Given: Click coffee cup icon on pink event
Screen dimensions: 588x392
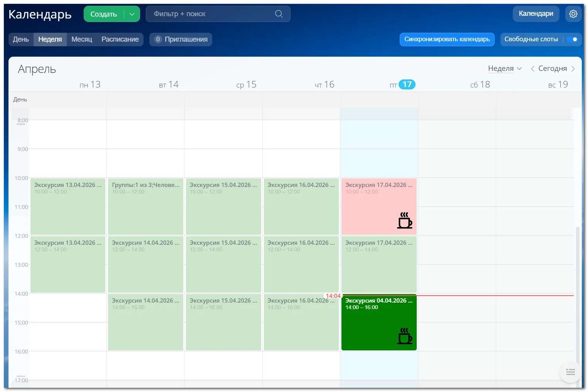Looking at the screenshot, I should pyautogui.click(x=404, y=220).
